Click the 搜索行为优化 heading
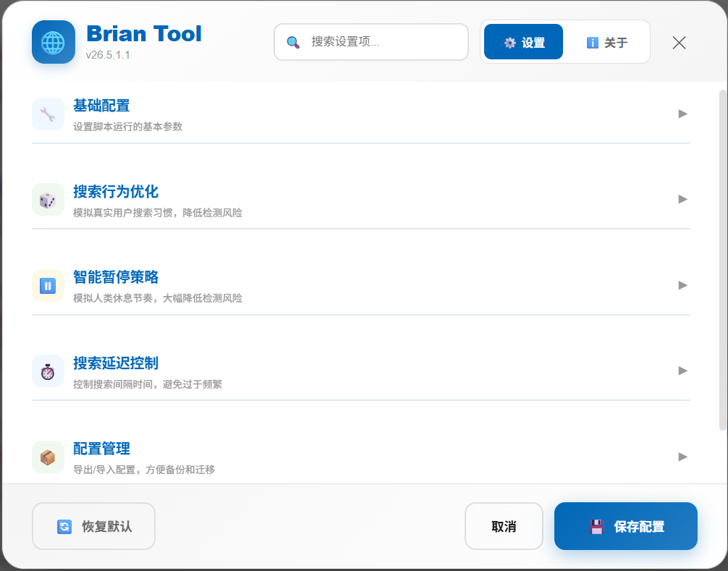 (x=116, y=191)
